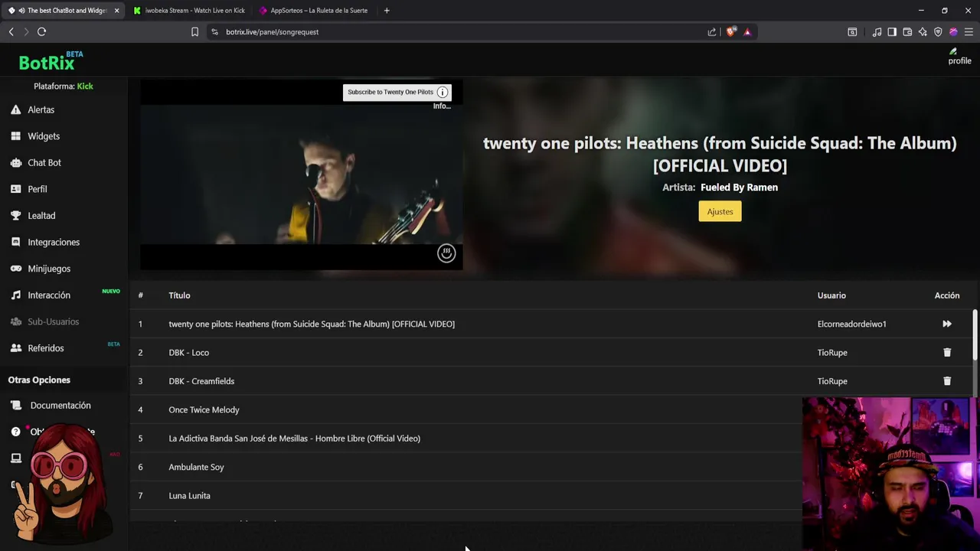The image size is (980, 551).
Task: Open the tab search icon
Action: [852, 32]
